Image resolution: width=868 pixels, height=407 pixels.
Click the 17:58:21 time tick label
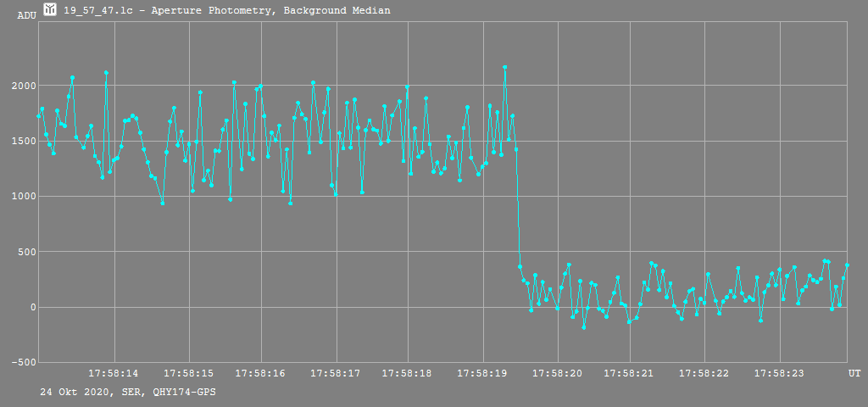click(629, 373)
